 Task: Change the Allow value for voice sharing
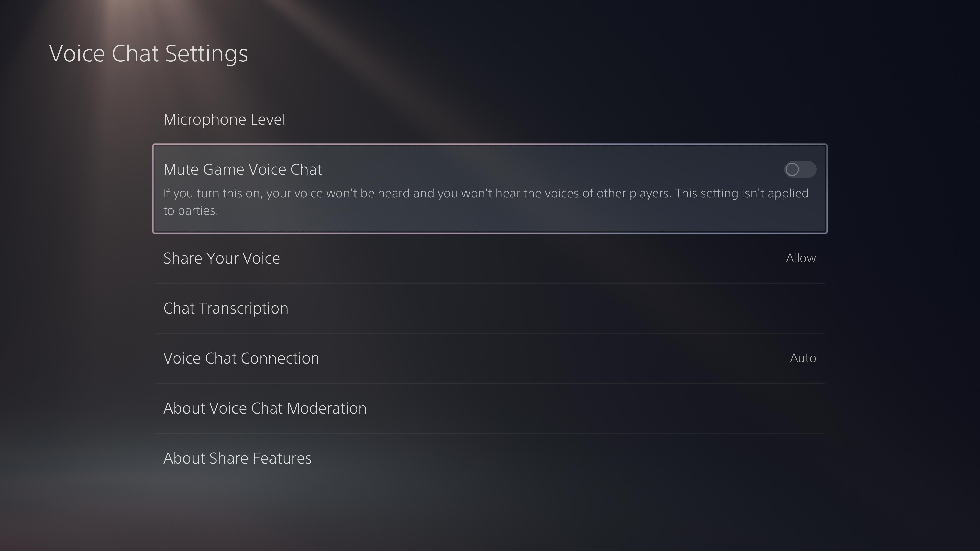pyautogui.click(x=800, y=258)
